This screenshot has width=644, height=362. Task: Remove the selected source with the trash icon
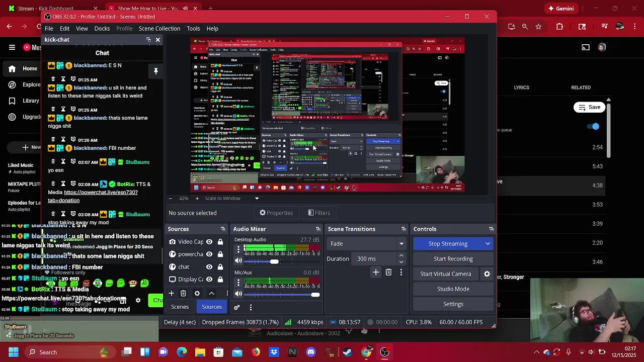click(183, 294)
